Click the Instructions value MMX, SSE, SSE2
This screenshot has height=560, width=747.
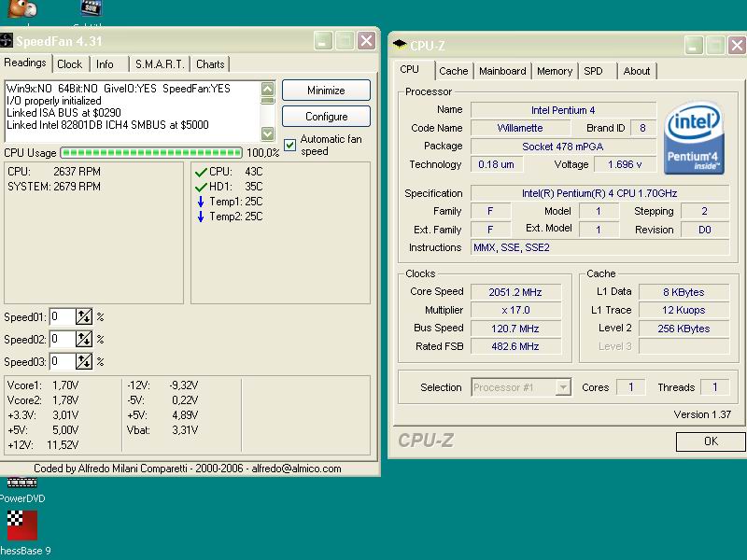pyautogui.click(x=599, y=247)
